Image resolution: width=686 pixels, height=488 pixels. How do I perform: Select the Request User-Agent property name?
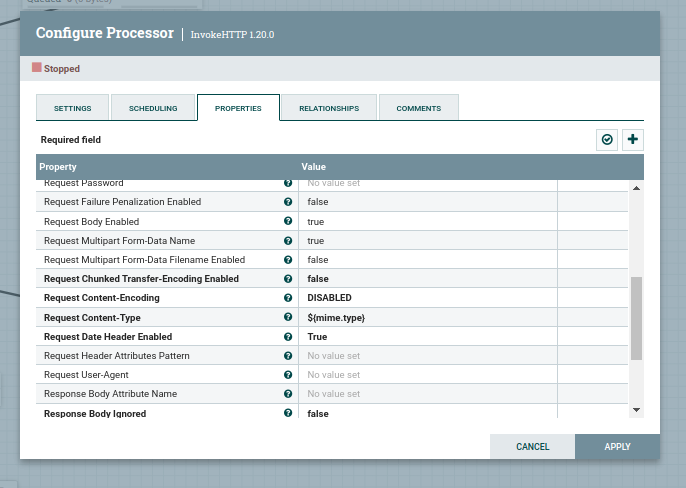click(86, 375)
